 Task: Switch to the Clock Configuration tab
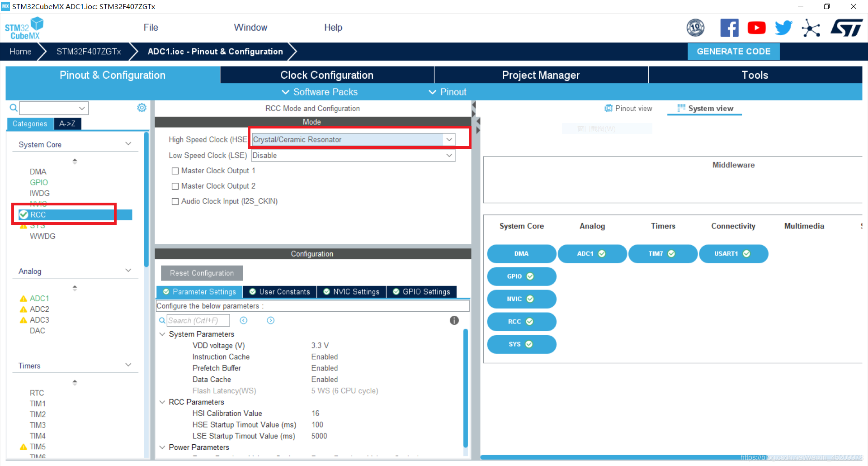click(327, 75)
